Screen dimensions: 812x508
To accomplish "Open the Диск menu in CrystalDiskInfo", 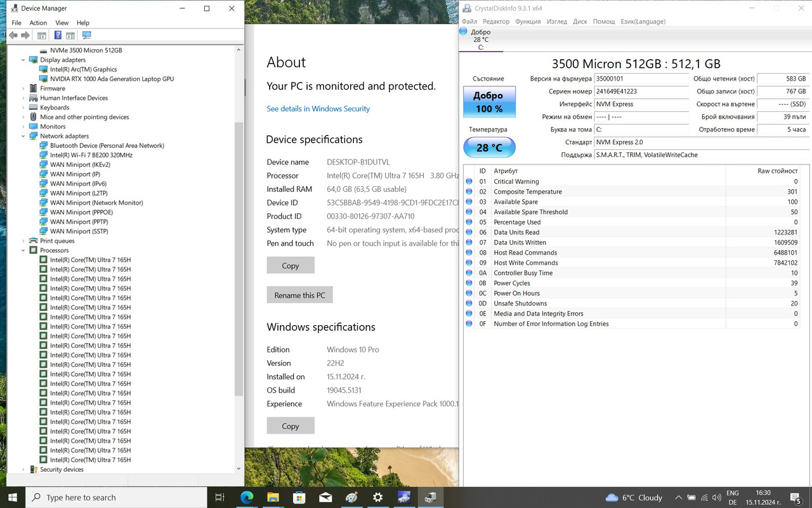I will pyautogui.click(x=580, y=22).
